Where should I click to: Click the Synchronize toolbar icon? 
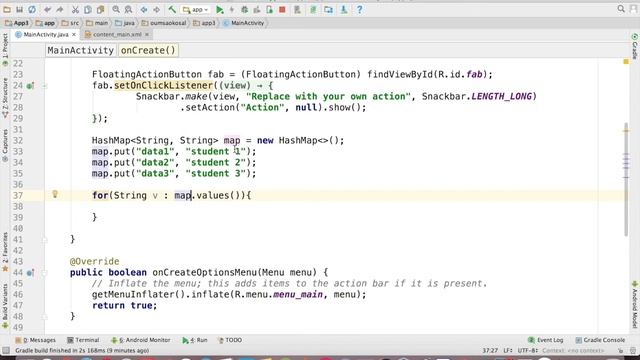32,9
